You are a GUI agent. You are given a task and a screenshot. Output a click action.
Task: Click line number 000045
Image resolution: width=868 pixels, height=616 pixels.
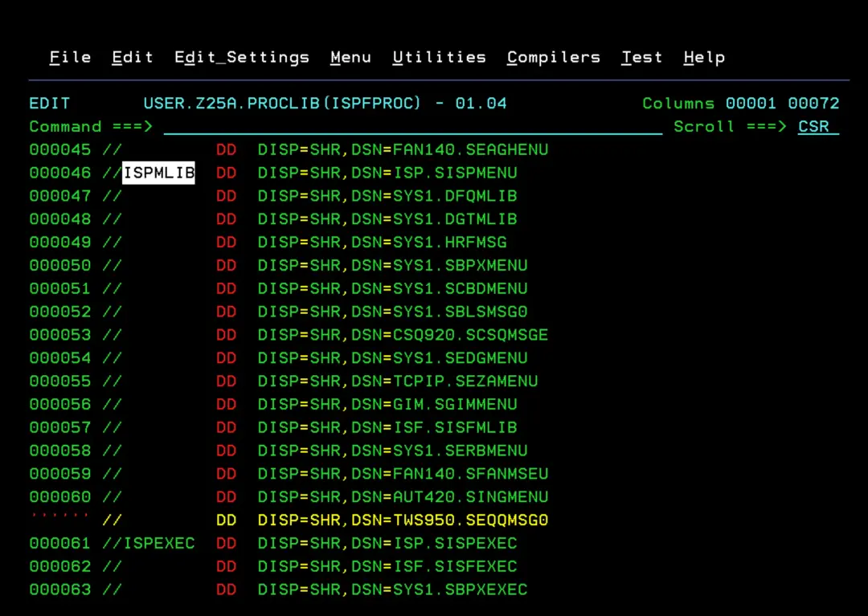tap(59, 150)
